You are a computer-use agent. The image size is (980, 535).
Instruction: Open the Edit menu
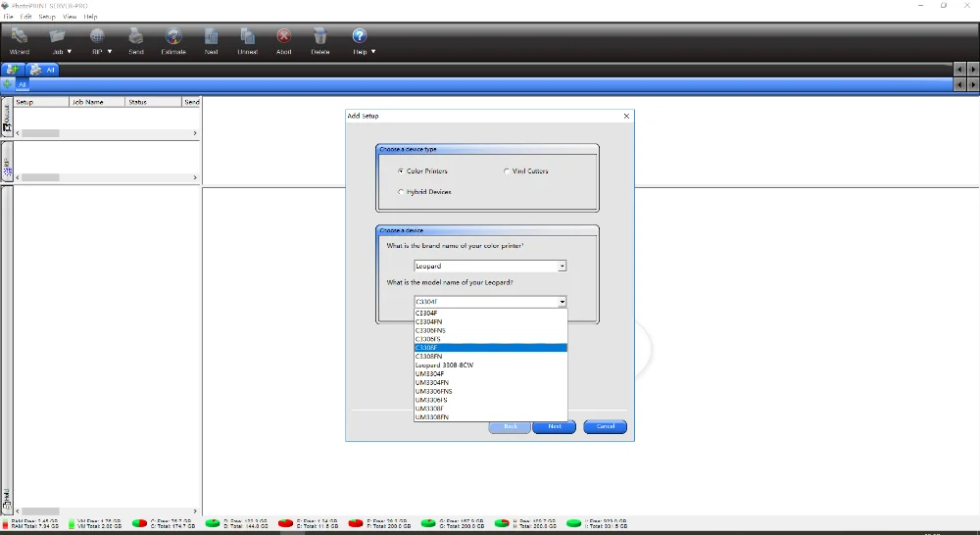(x=25, y=17)
